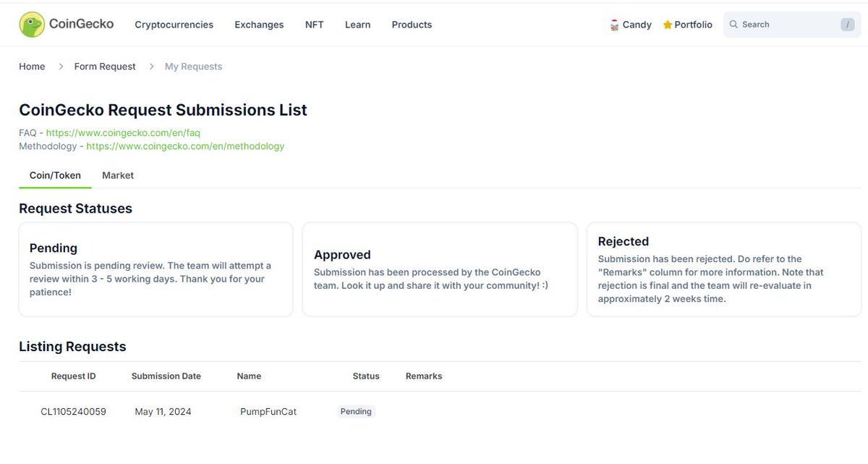Go to Home breadcrumb

click(32, 67)
